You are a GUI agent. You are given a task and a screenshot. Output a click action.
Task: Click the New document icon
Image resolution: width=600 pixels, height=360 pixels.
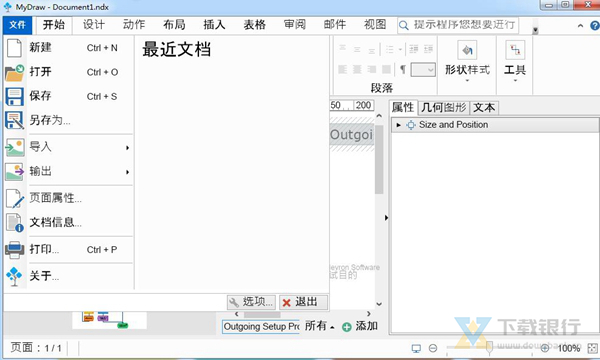tap(15, 48)
